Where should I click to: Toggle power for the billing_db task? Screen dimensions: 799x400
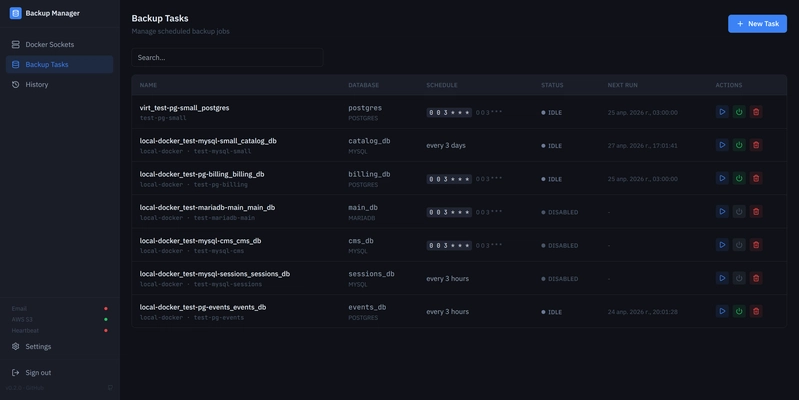tap(739, 178)
